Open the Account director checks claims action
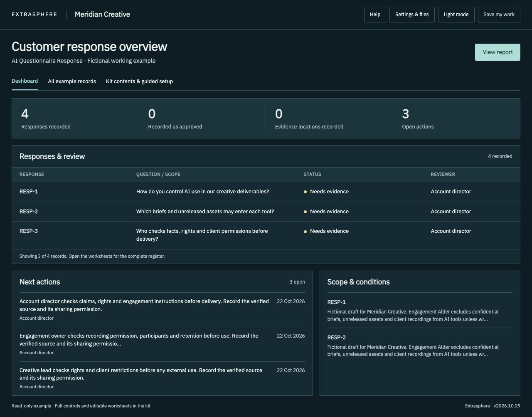 162,310
